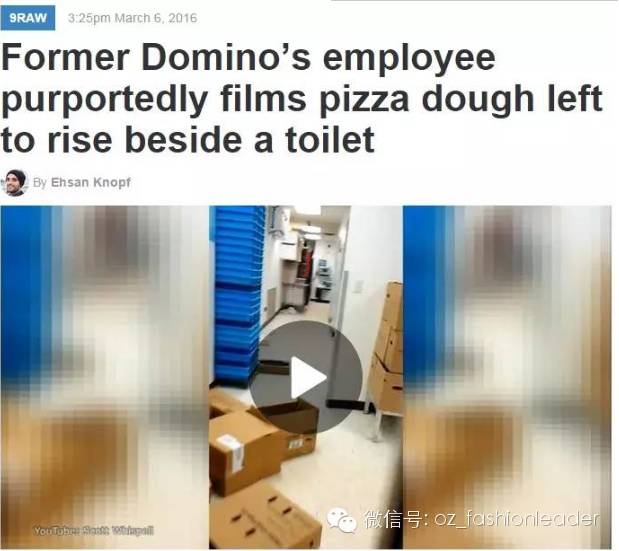The width and height of the screenshot is (619, 551).
Task: Click the oz_fashionleader watermark text
Action: coord(517,519)
